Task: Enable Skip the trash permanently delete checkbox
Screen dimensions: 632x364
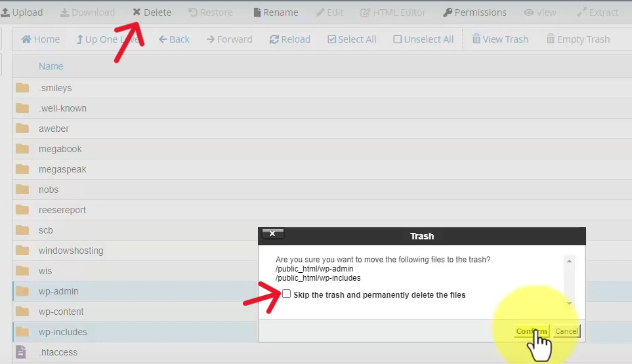Action: (286, 294)
